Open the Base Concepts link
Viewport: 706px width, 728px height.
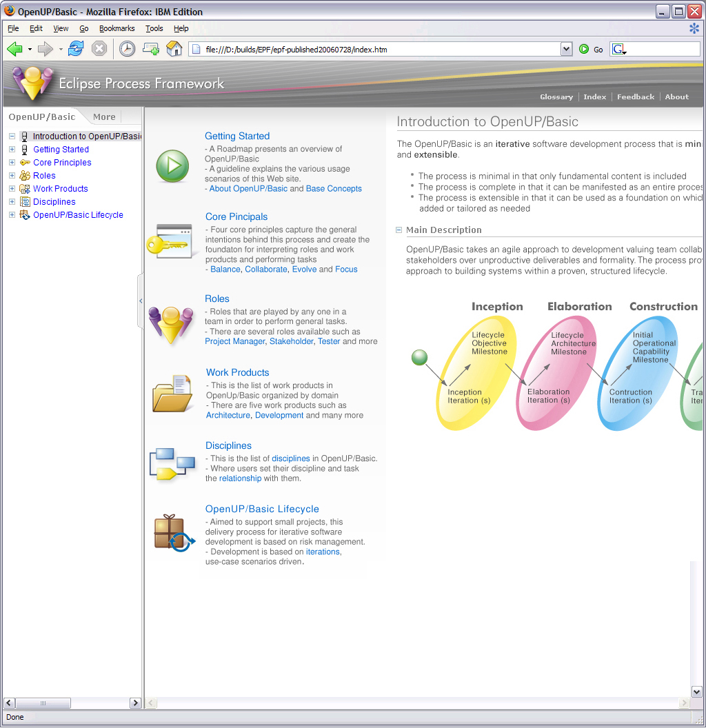click(x=334, y=188)
